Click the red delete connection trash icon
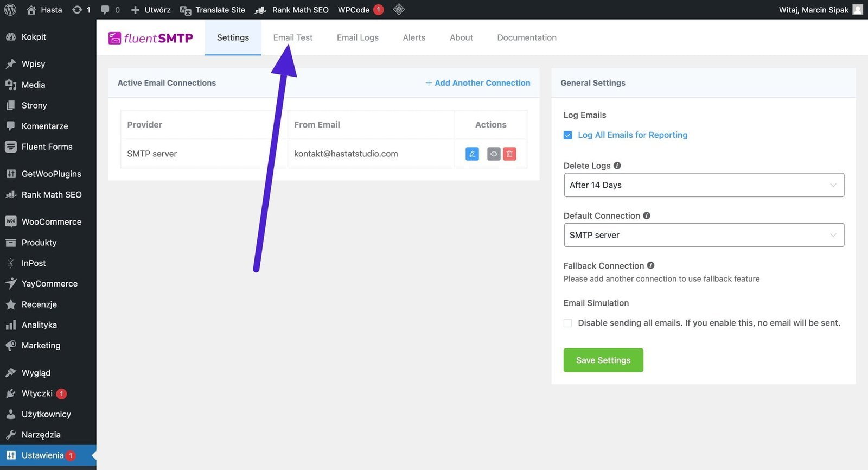 pos(509,154)
